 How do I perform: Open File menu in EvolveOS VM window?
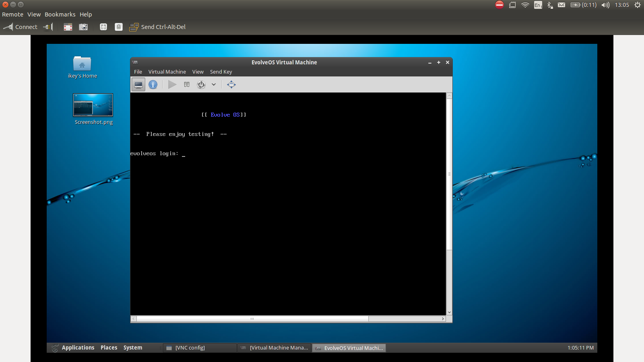[138, 72]
